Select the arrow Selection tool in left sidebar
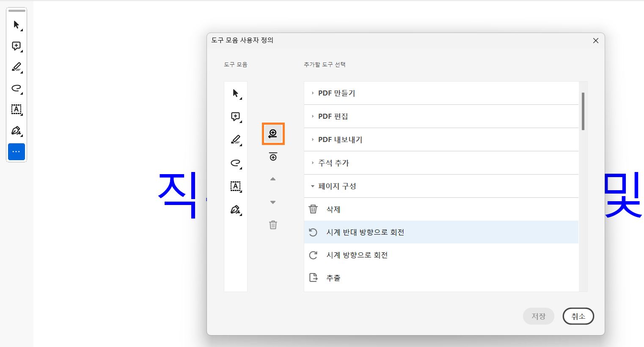 pyautogui.click(x=17, y=25)
